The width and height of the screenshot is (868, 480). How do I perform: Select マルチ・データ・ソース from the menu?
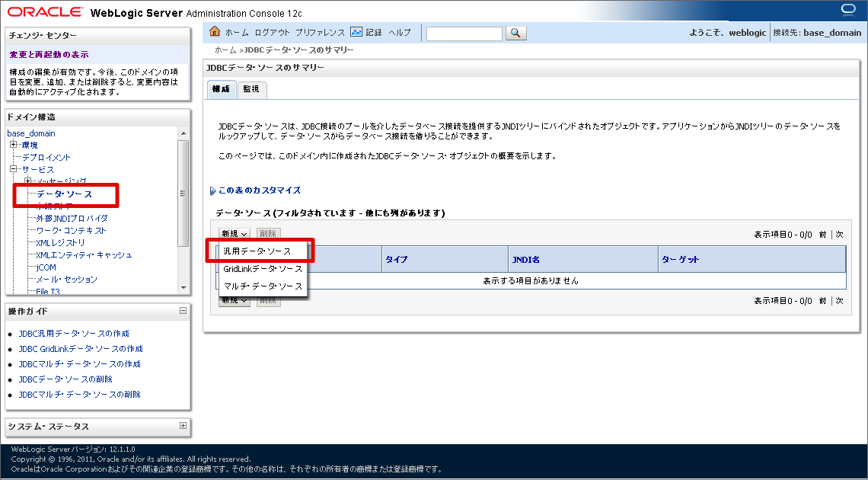tap(263, 286)
